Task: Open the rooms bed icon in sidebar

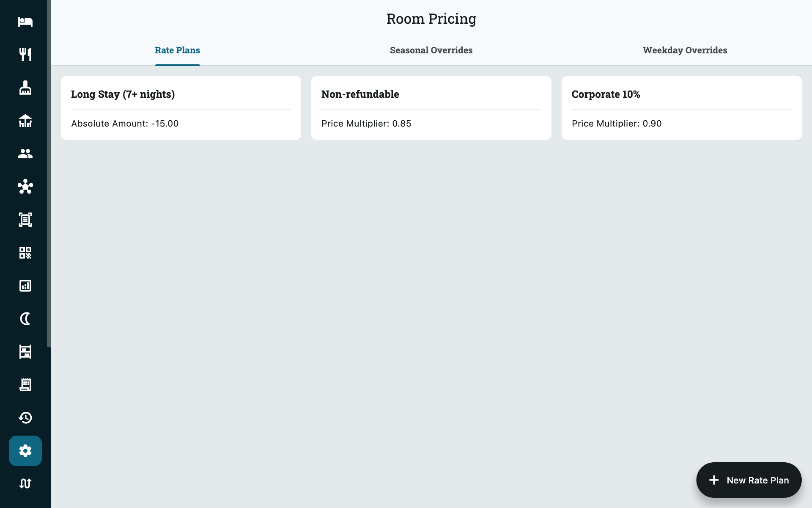Action: click(x=25, y=22)
